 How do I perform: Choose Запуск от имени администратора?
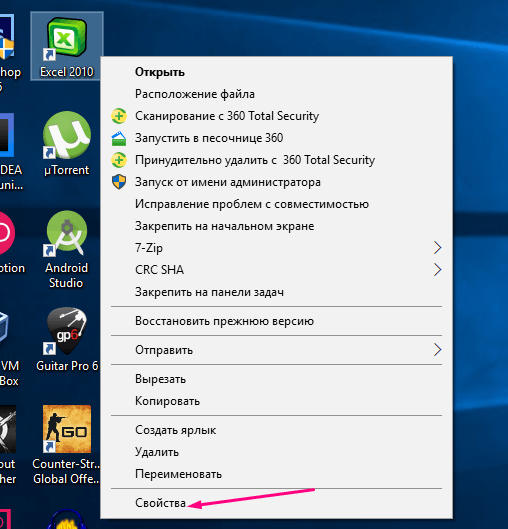pyautogui.click(x=276, y=182)
